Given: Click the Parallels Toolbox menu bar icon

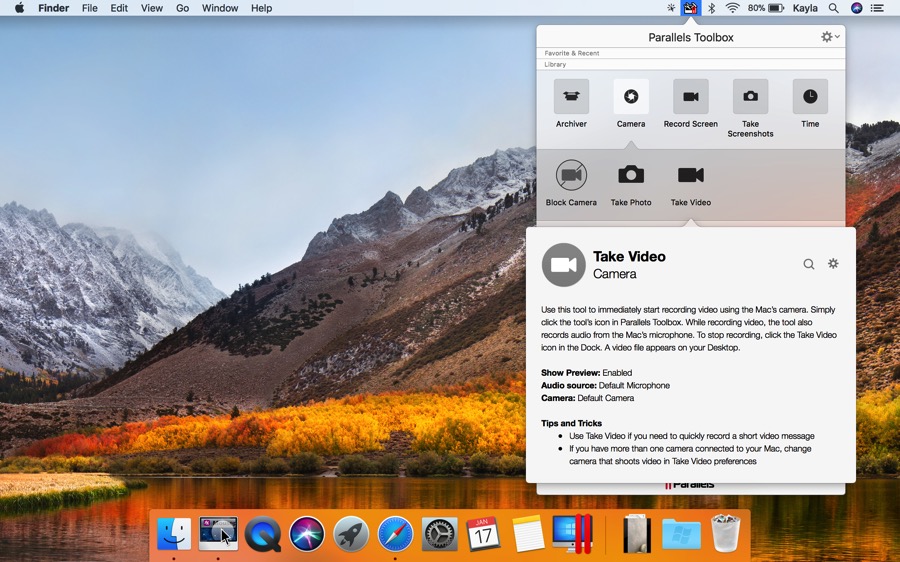Looking at the screenshot, I should pyautogui.click(x=690, y=8).
